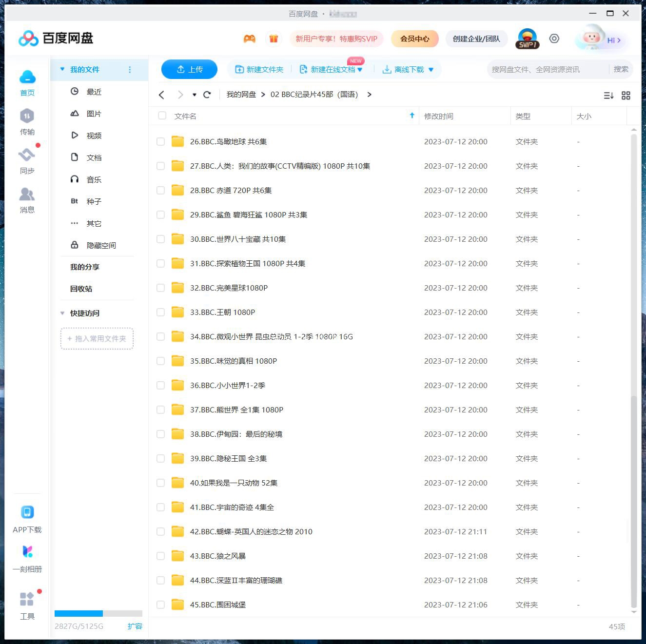The height and width of the screenshot is (644, 646).
Task: Switch to grid view mode
Action: 626,95
